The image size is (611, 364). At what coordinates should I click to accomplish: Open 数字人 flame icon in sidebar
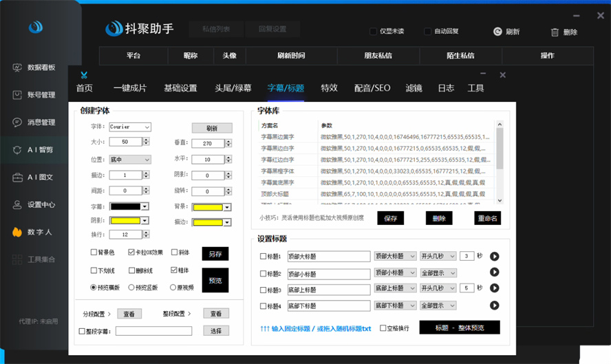pos(17,232)
